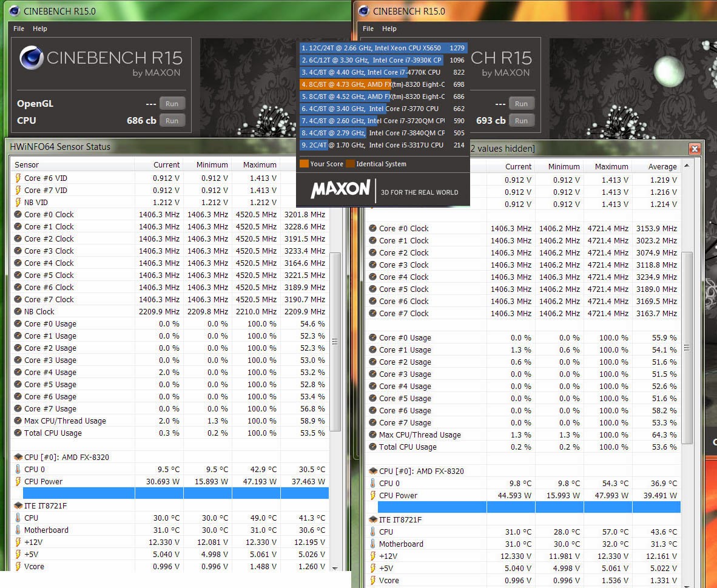Viewport: 717px width, 588px height.
Task: Click the icon beside the NB Clock row
Action: click(18, 311)
